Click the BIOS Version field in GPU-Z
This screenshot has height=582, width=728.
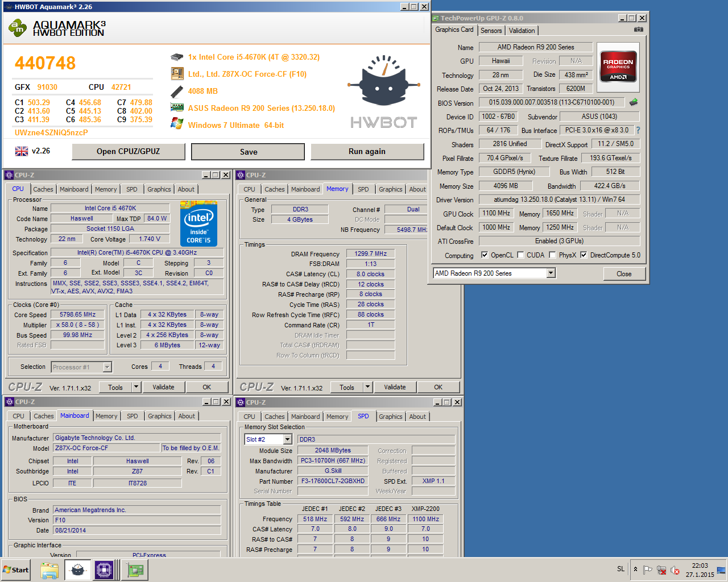coord(552,102)
